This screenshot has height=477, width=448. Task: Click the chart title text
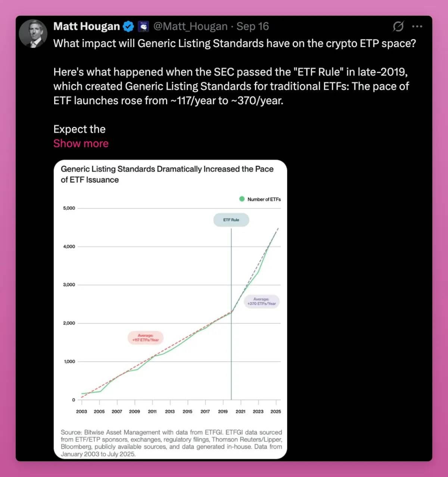click(167, 174)
